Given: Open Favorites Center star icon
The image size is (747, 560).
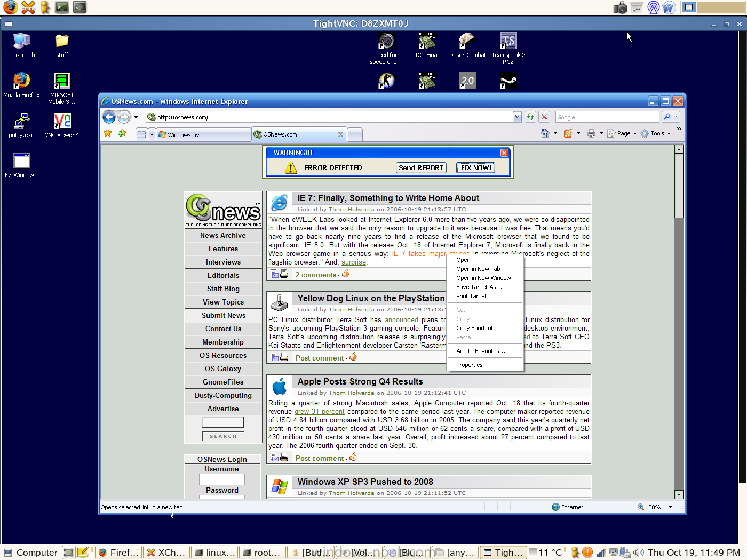Looking at the screenshot, I should point(108,133).
